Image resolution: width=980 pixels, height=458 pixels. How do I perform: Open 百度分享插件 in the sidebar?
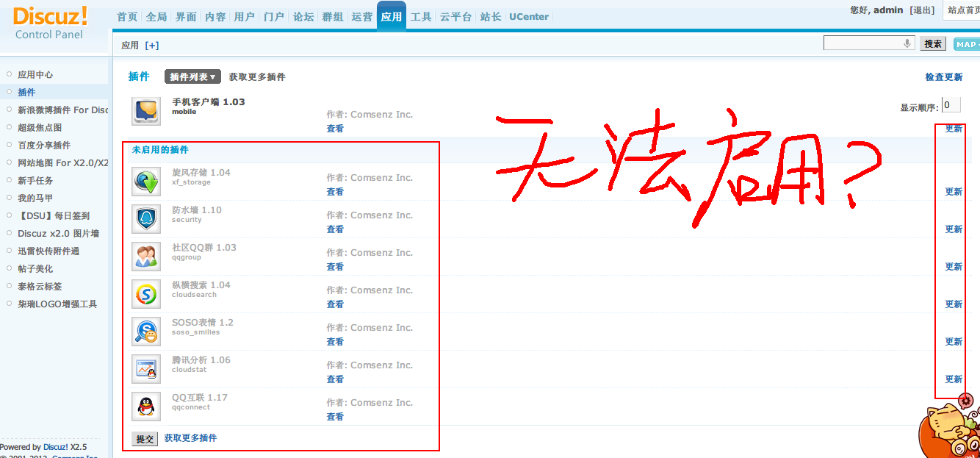[44, 145]
